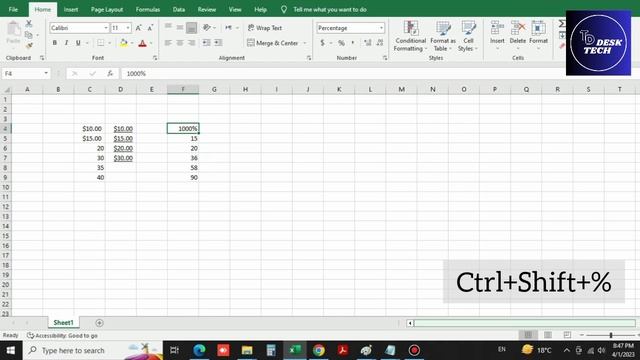Viewport: 640px width, 360px height.
Task: Click the formula bar showing 1000%
Action: [x=343, y=73]
